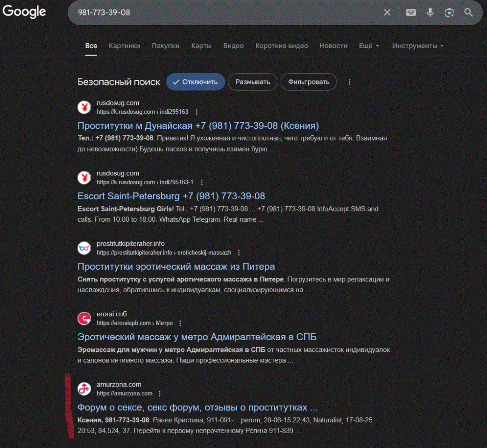Go to the Новости tab
This screenshot has width=487, height=448.
tap(333, 46)
